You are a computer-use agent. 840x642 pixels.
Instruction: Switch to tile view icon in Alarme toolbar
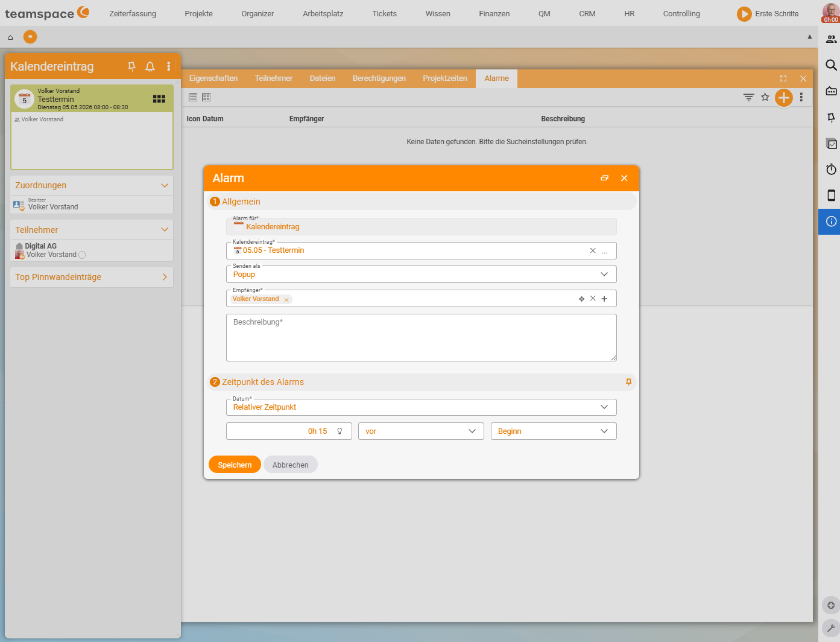[x=206, y=97]
